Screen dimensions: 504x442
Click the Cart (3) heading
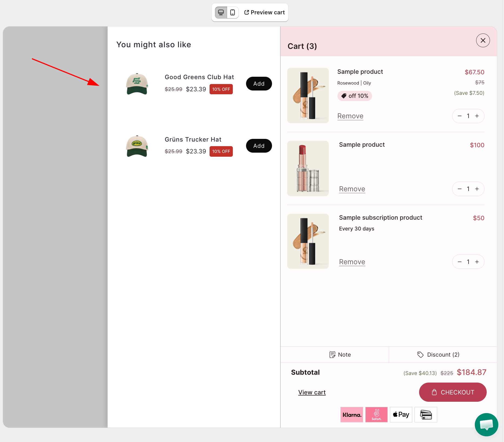click(302, 46)
